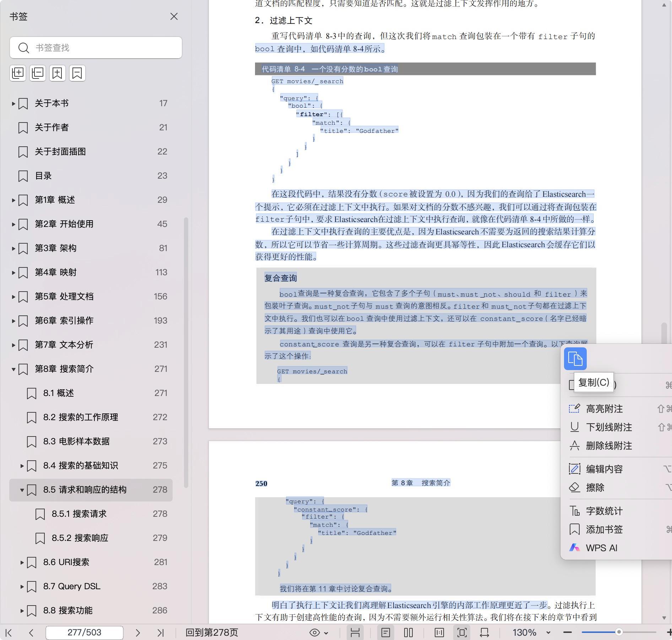This screenshot has width=672, height=640.
Task: Click 回到第278页 link
Action: point(212,633)
